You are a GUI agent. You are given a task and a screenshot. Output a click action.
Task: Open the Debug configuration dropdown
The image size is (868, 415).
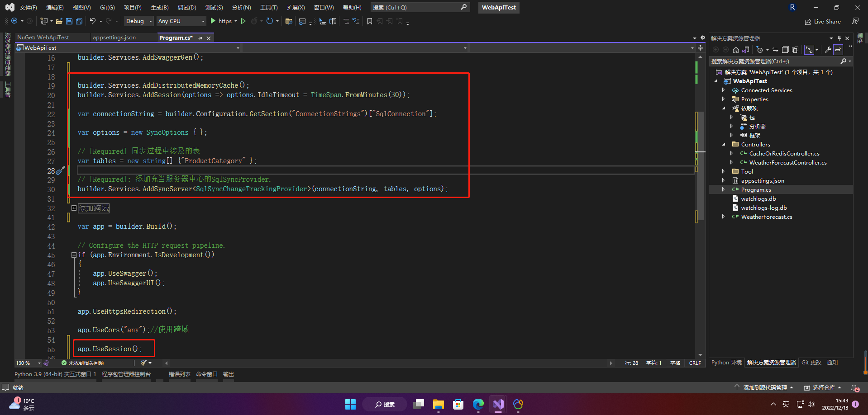point(138,21)
